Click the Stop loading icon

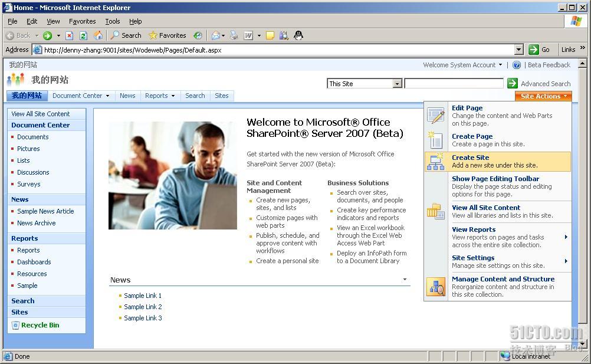point(70,35)
